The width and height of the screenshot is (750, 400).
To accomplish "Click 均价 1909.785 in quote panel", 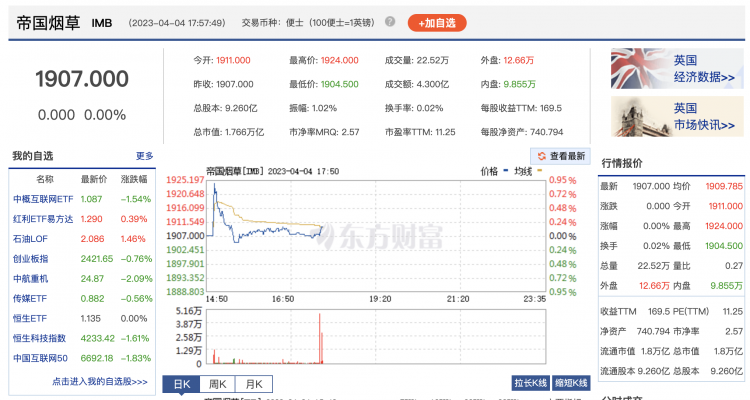I will (x=708, y=186).
